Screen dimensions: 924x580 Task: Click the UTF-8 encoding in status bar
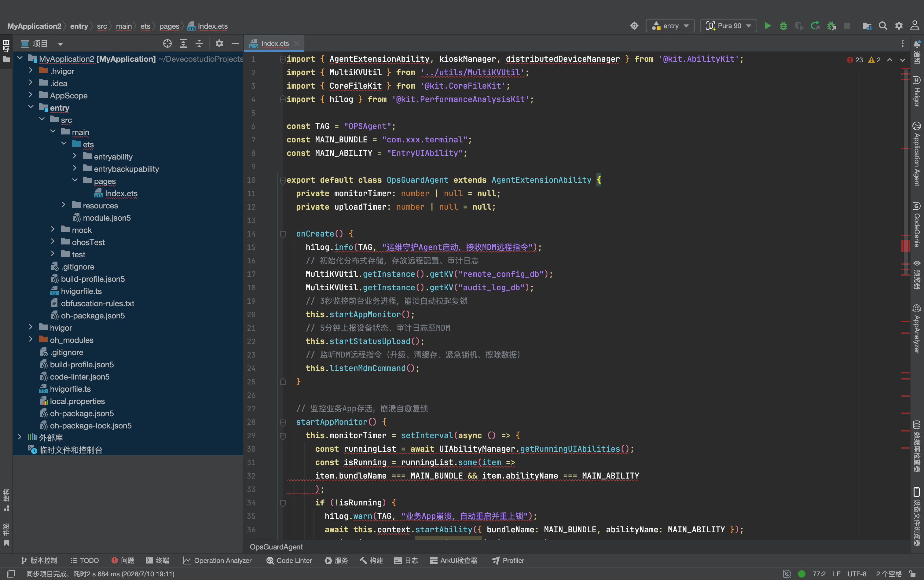856,574
